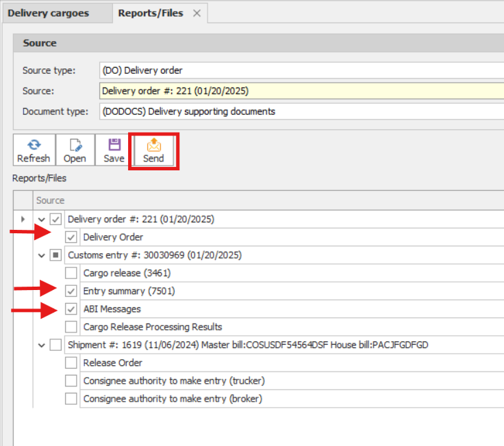Collapse the Shipment #: 1619 node
This screenshot has height=446, width=504.
[42, 345]
